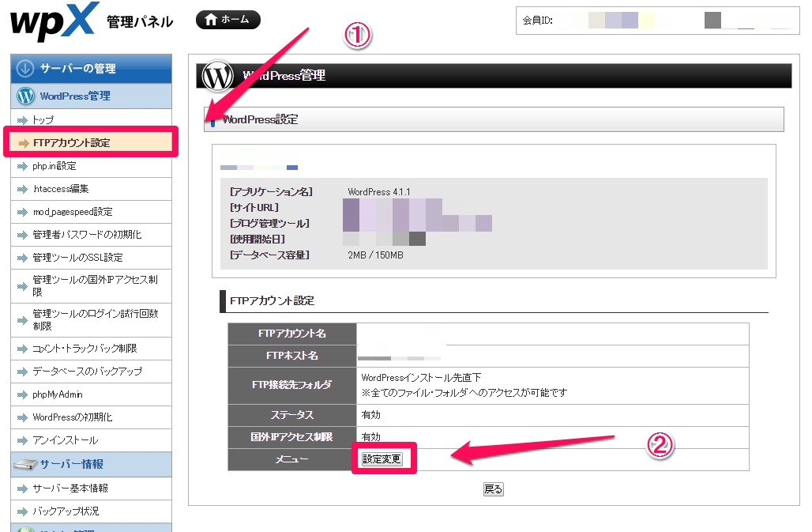This screenshot has width=812, height=532.
Task: Click the arrow icon beside データベースのバックアップ
Action: pos(22,372)
